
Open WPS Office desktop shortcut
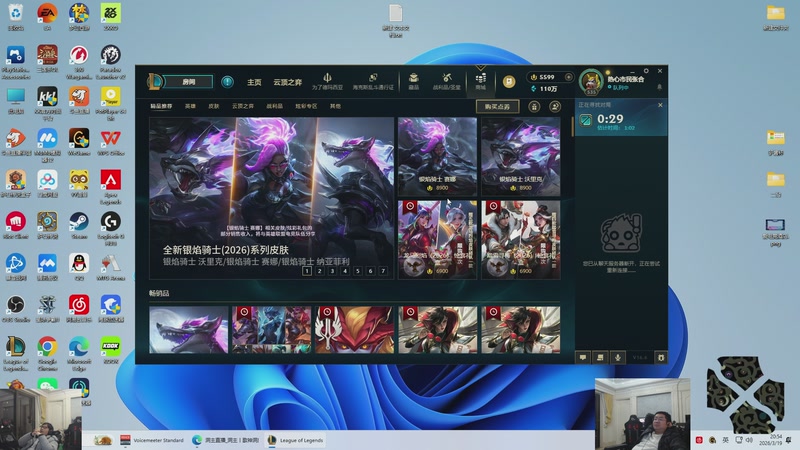point(111,142)
